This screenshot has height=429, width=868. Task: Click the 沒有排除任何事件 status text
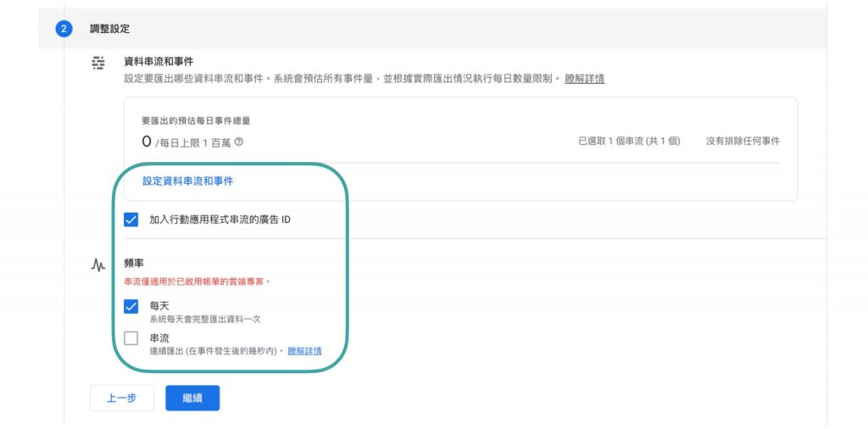(743, 141)
